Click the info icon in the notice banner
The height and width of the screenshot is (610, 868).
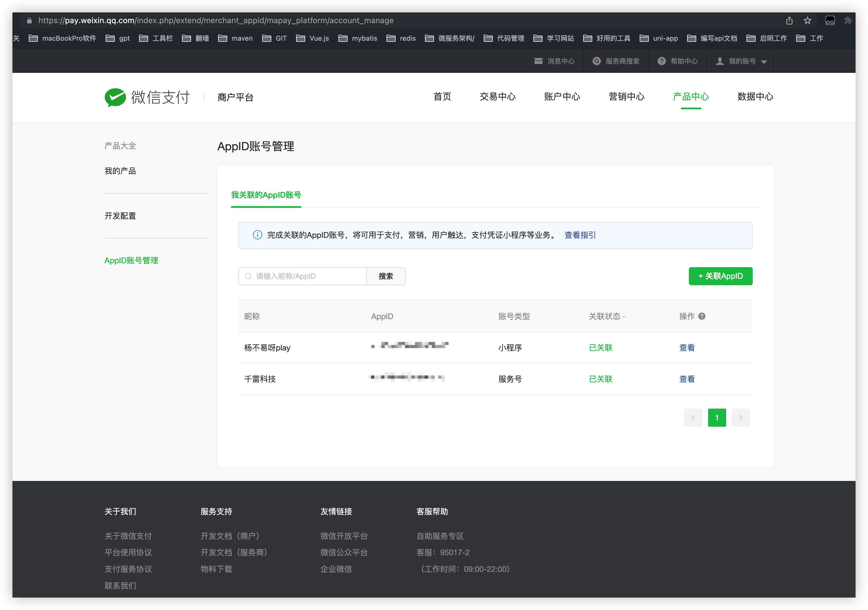[257, 235]
